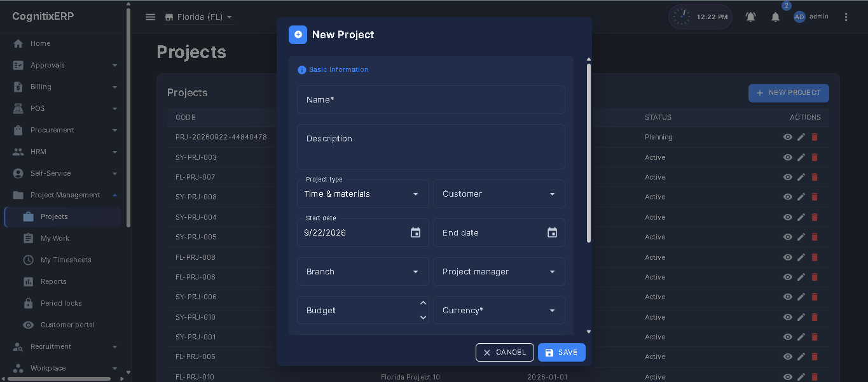Viewport: 868px width, 382px height.
Task: Open the Florida (FL) branch selector
Action: tap(198, 17)
